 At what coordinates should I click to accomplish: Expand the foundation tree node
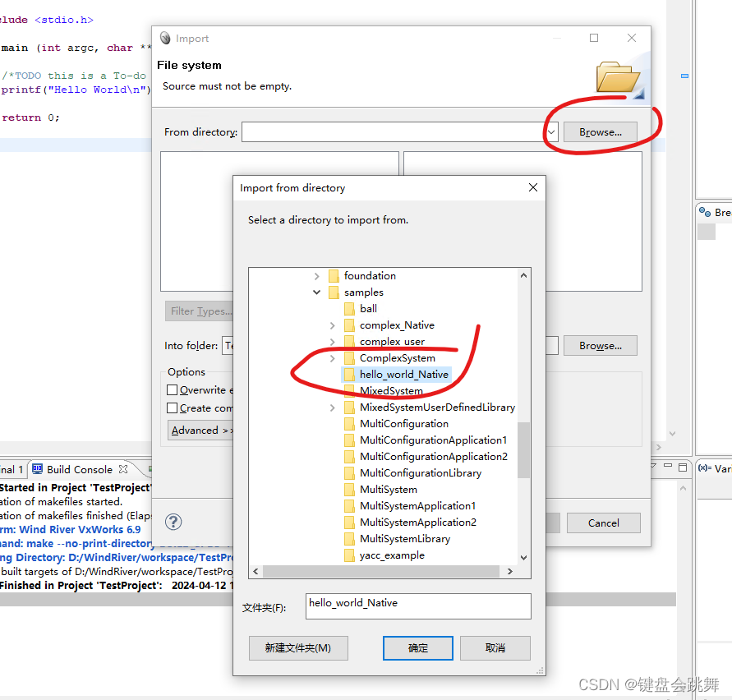click(317, 275)
